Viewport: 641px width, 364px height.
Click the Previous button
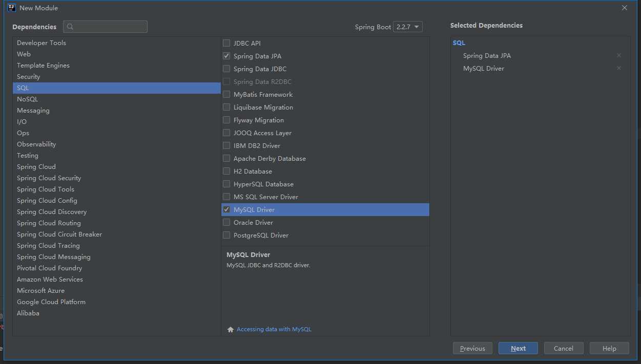[x=472, y=348]
